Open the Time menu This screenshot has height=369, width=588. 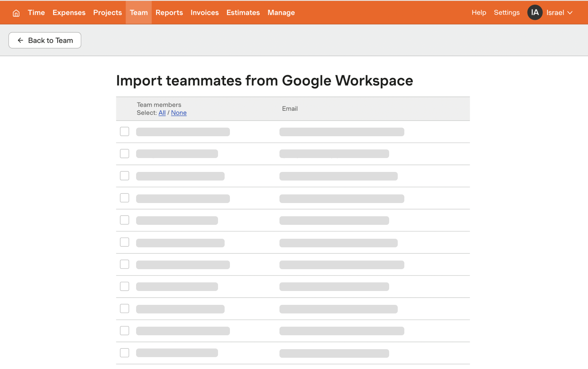[36, 13]
